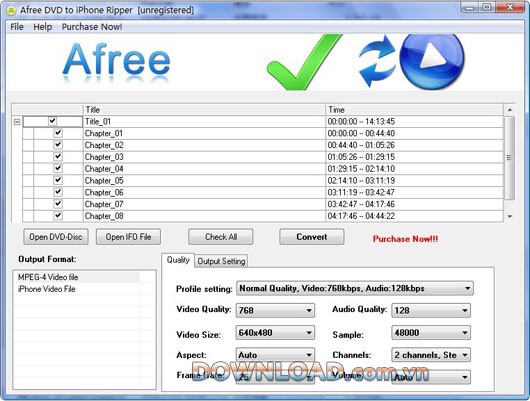Switch to the Quality tab
530x401 pixels.
(178, 260)
